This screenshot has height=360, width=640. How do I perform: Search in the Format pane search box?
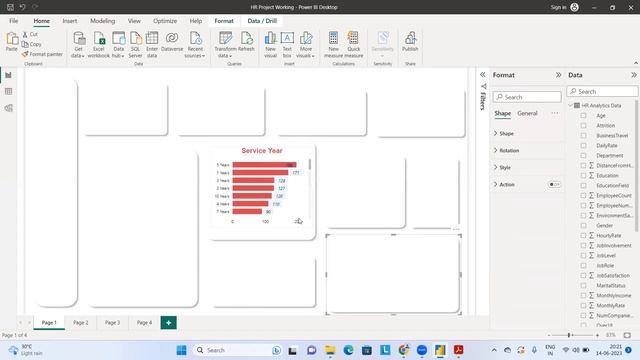click(x=527, y=97)
